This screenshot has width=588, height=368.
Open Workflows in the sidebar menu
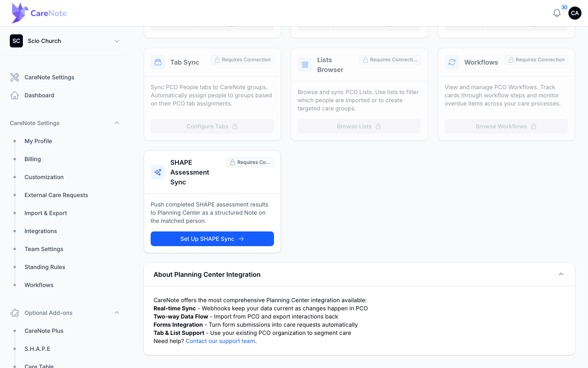click(x=39, y=285)
